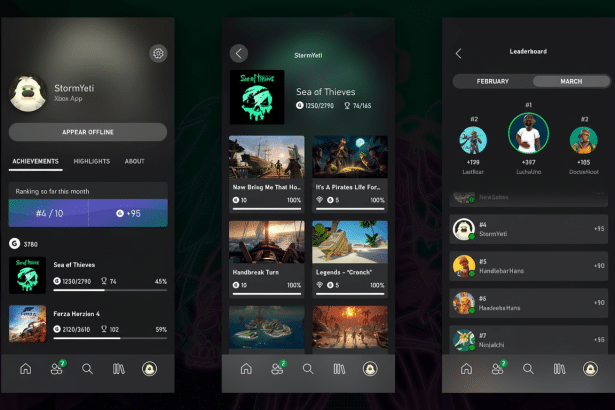This screenshot has width=615, height=410.
Task: Open Friends icon in profile screen nav bar
Action: [x=57, y=368]
